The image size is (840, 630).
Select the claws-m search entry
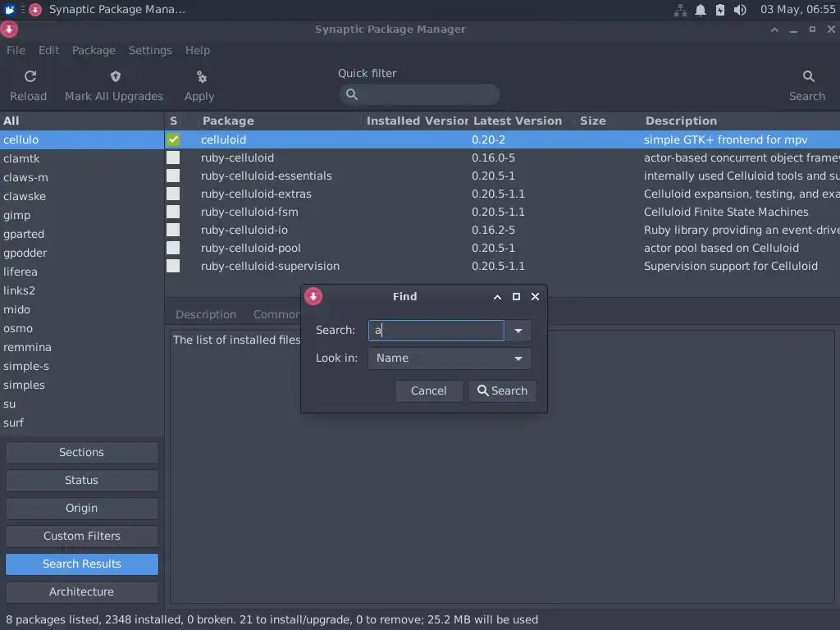(x=82, y=177)
